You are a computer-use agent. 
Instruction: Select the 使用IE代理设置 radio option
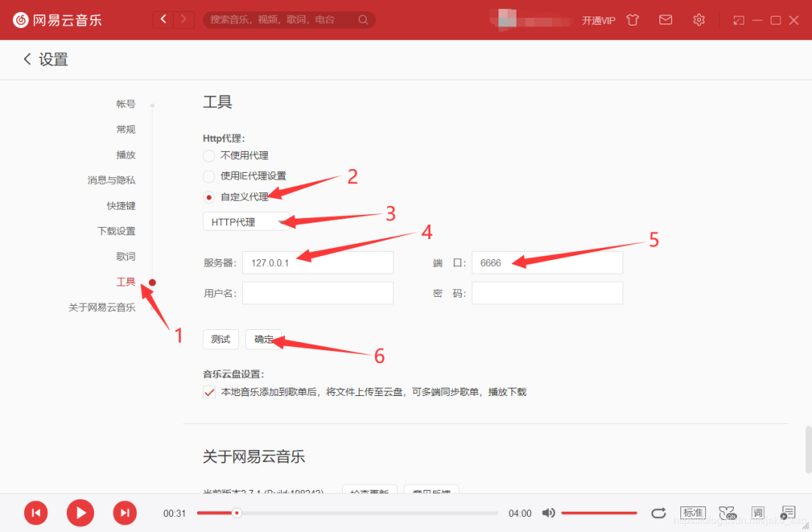pyautogui.click(x=209, y=177)
